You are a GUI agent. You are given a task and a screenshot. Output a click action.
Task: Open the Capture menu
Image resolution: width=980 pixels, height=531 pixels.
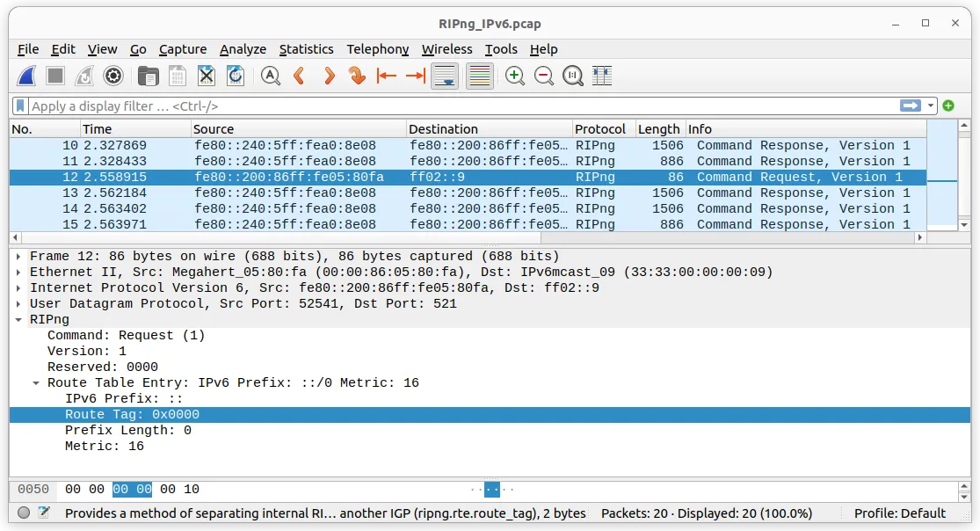(x=183, y=48)
